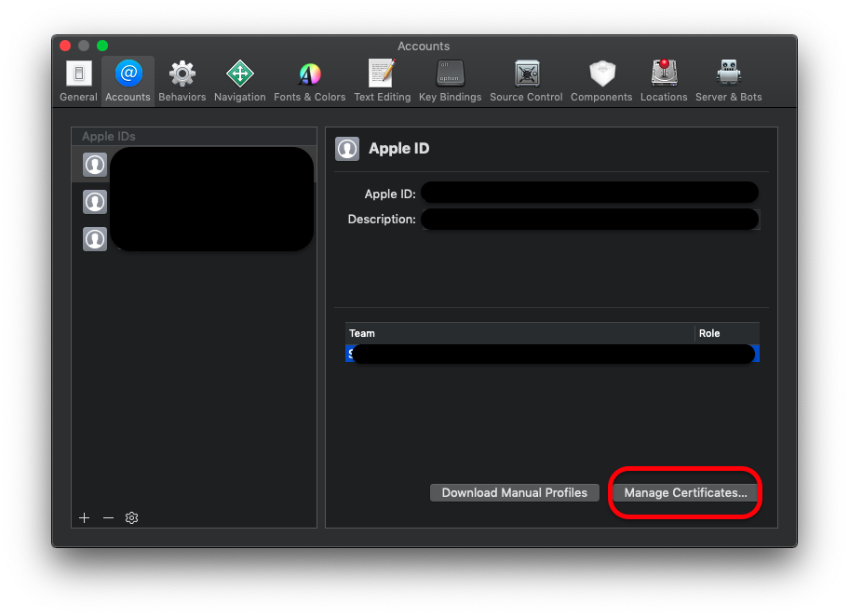The height and width of the screenshot is (616, 849).
Task: Select the second Apple ID account row
Action: click(194, 201)
